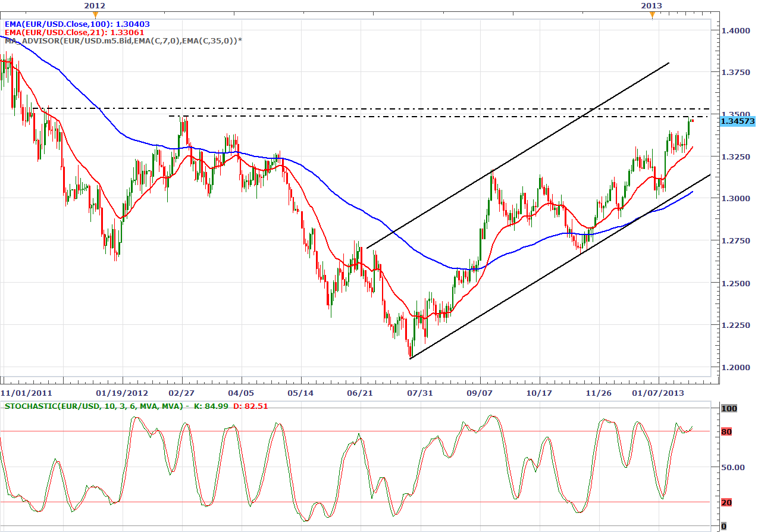Click the red 80 overbought level tag
Screen dimensions: 758x532
pos(726,431)
